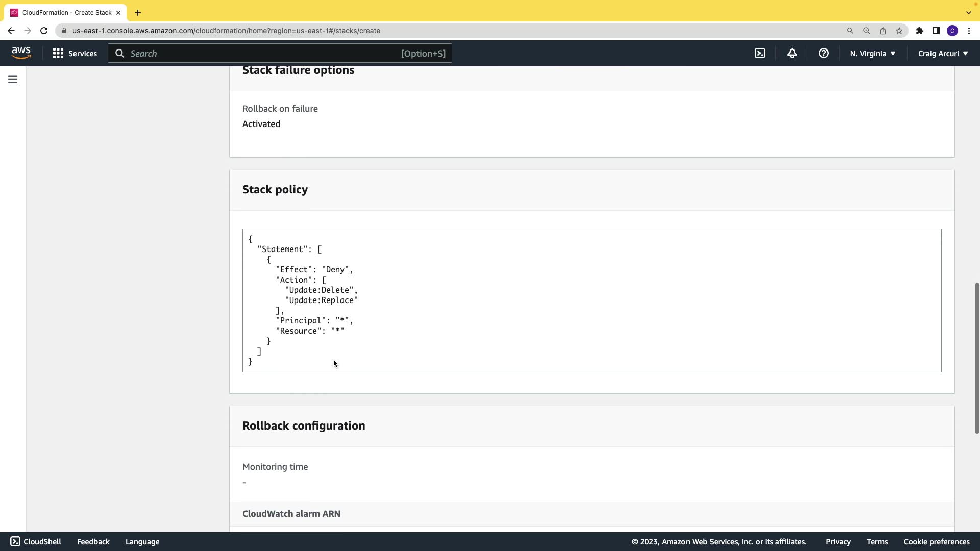
Task: Toggle the browser side panel icon
Action: tap(936, 31)
